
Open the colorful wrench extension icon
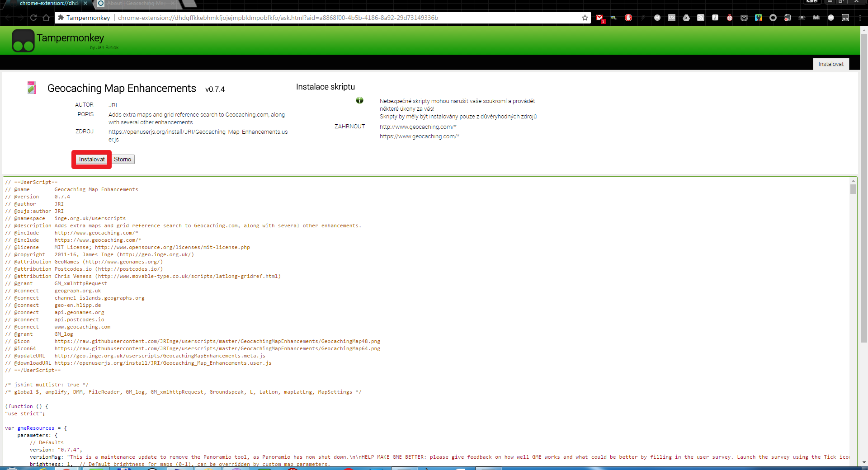click(759, 18)
